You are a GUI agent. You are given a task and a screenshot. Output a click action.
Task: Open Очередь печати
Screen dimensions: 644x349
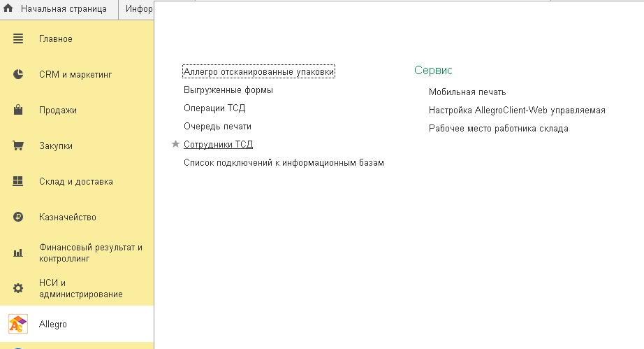pyautogui.click(x=217, y=126)
